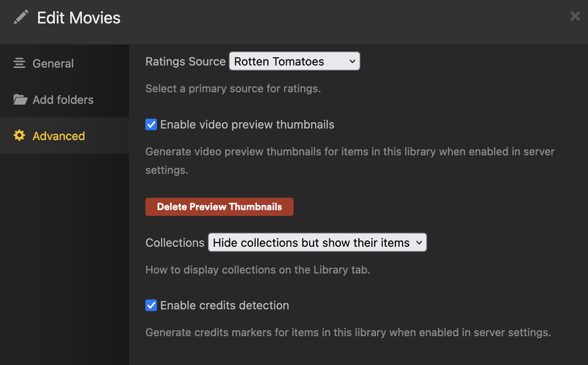Click the open folder icon beside Add folders

(20, 100)
